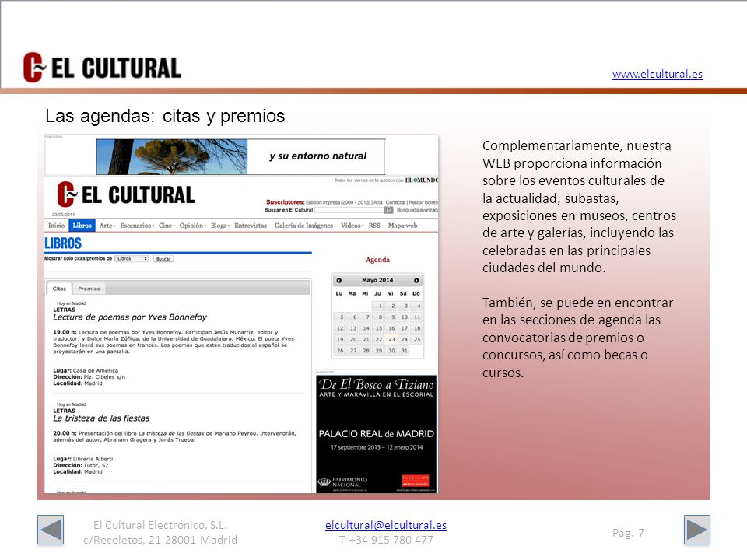Go to the previous slide arrow
The height and width of the screenshot is (560, 747).
[x=51, y=530]
